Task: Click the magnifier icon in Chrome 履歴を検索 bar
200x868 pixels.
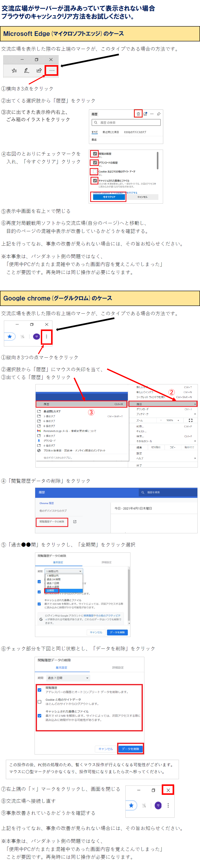Action: (x=143, y=492)
